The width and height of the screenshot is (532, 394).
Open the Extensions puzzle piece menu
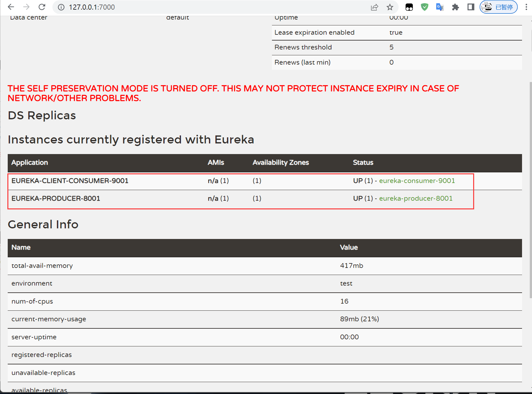click(x=455, y=7)
